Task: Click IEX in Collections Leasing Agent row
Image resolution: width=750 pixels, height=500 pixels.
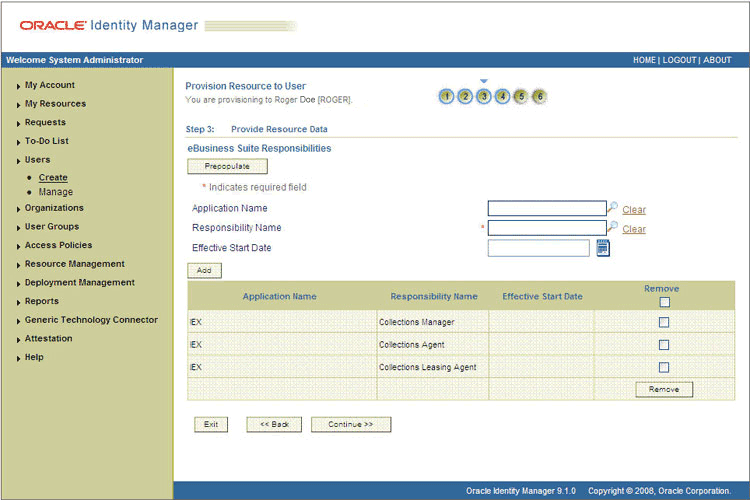Action: (196, 367)
